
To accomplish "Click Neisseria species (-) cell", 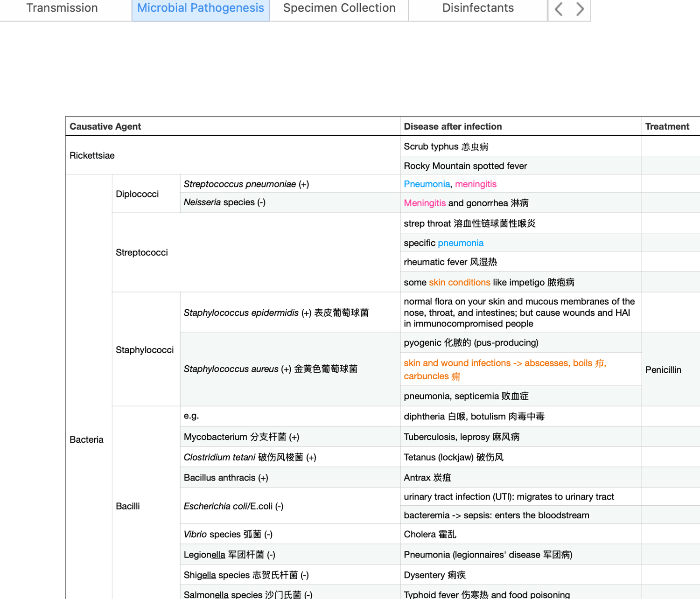I will tap(290, 202).
